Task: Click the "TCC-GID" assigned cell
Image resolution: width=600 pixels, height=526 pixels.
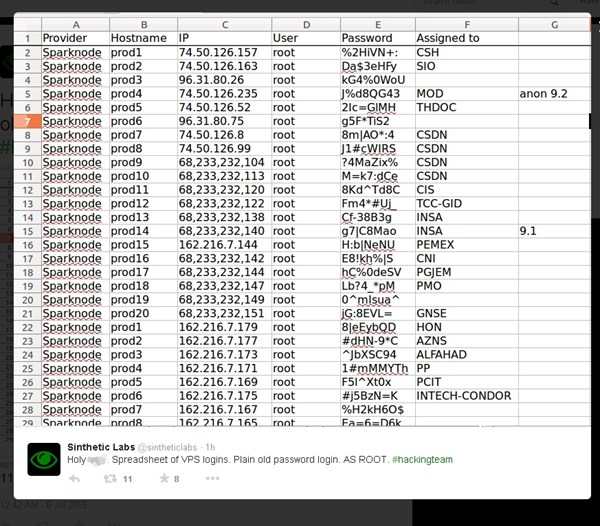Action: (467, 204)
